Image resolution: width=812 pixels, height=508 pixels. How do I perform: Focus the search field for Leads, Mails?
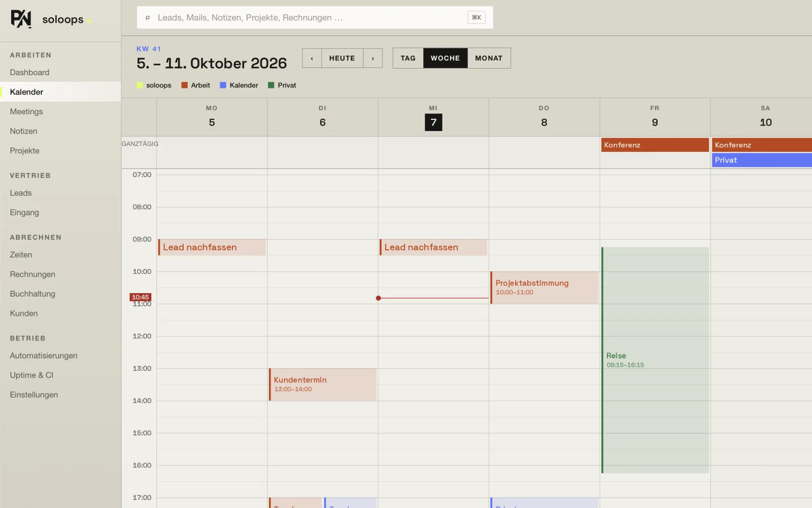pos(315,17)
